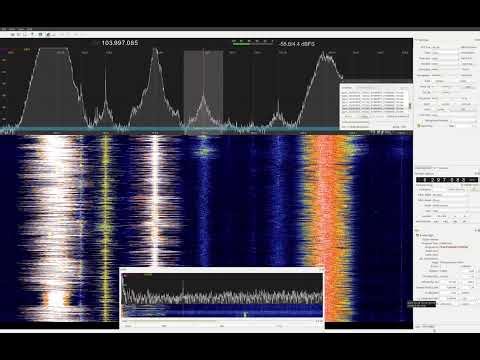
Task: Click the spectrum trace in the inset window
Action: [222, 296]
